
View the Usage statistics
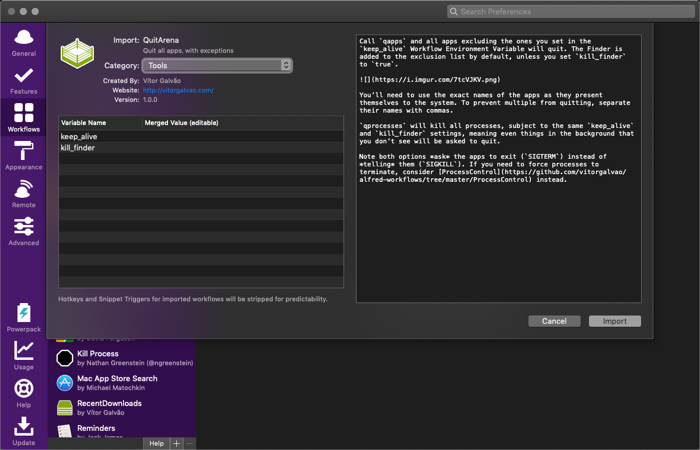pos(24,355)
